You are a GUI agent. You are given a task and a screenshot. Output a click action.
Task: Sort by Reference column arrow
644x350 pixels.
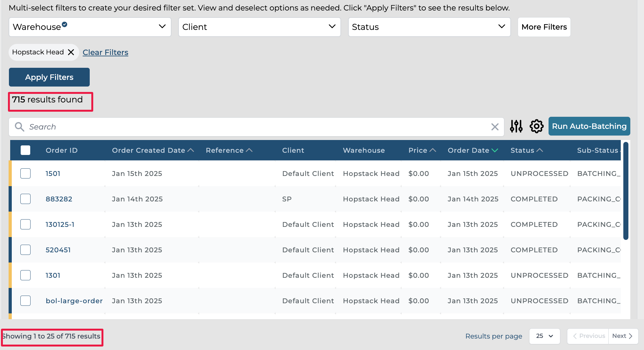pyautogui.click(x=249, y=150)
